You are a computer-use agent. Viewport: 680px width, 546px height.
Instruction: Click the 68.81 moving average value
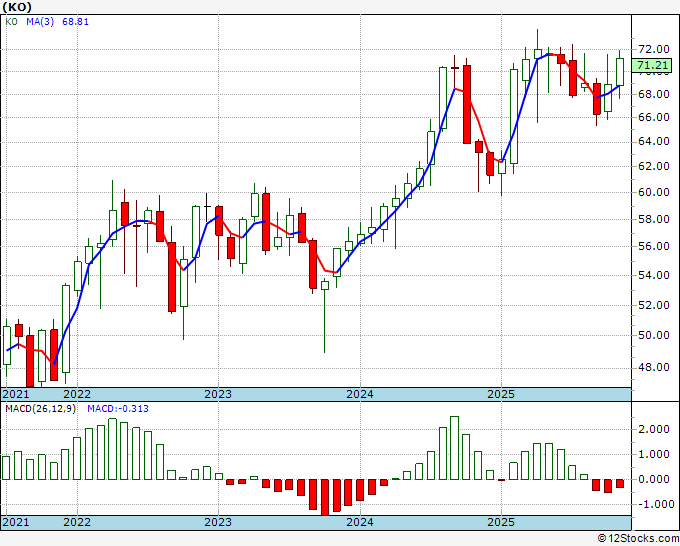[x=75, y=21]
